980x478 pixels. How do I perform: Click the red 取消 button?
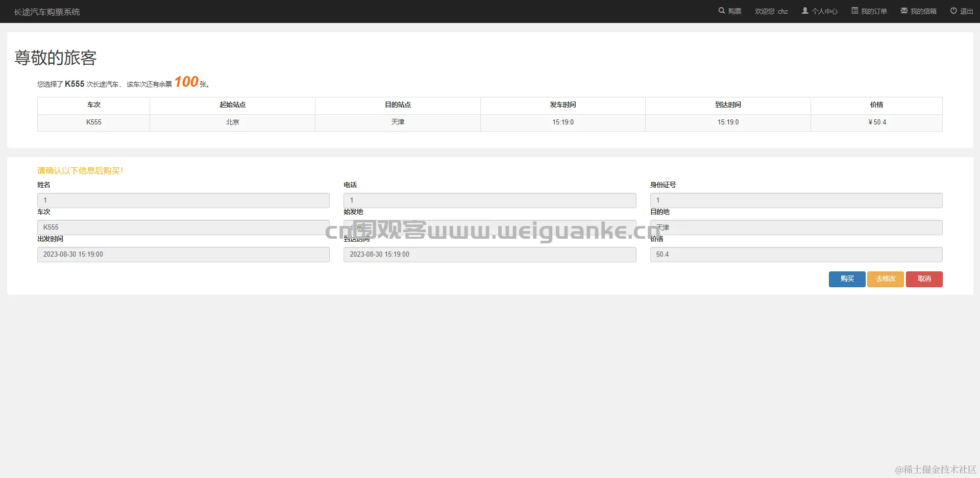(924, 279)
